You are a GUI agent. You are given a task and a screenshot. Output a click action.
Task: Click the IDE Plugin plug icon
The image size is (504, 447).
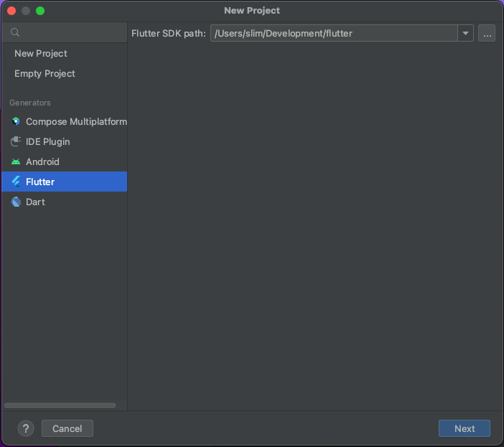click(16, 141)
